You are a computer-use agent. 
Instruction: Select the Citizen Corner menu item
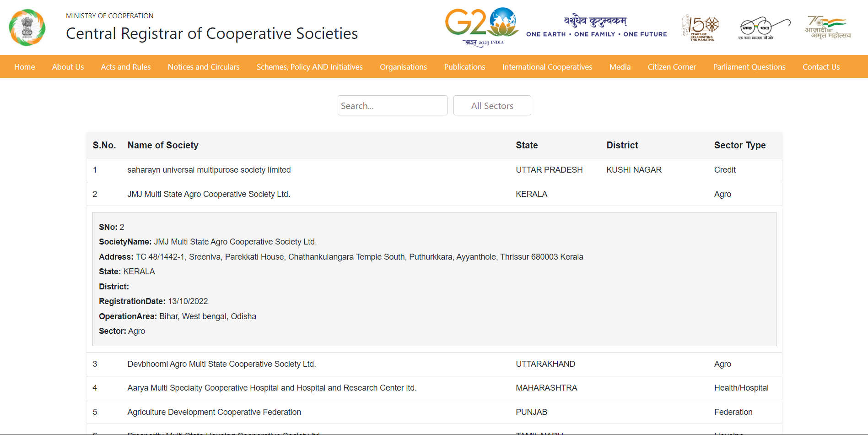[671, 66]
